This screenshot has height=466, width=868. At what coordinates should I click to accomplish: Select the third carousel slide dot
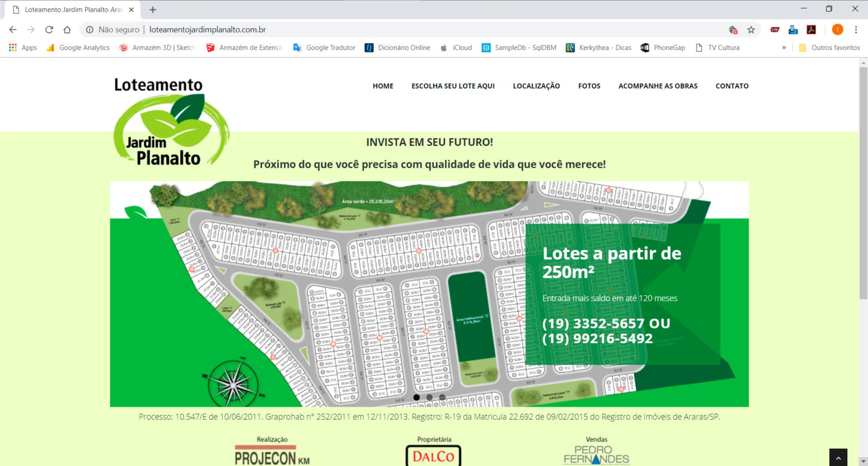click(442, 398)
